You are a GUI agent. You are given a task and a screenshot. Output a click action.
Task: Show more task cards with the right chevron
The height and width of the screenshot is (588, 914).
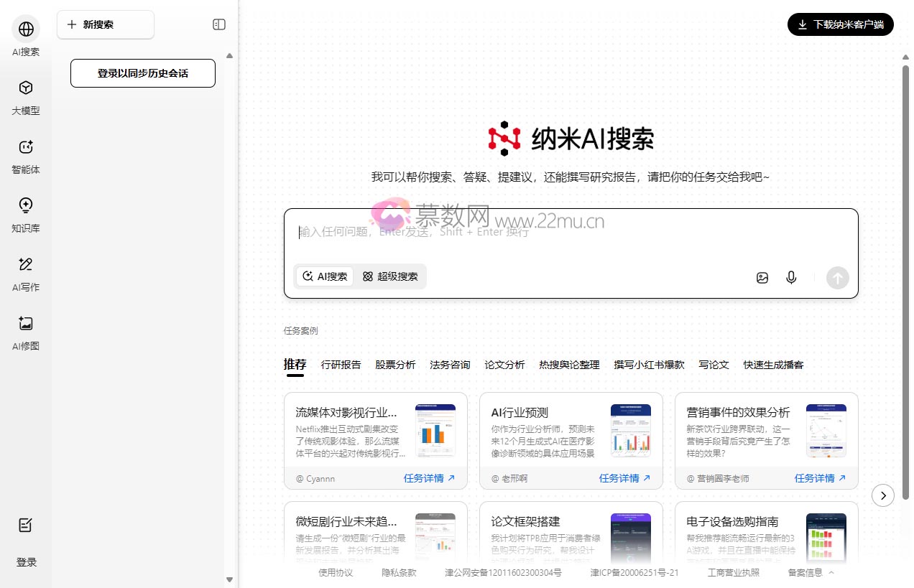pos(883,495)
